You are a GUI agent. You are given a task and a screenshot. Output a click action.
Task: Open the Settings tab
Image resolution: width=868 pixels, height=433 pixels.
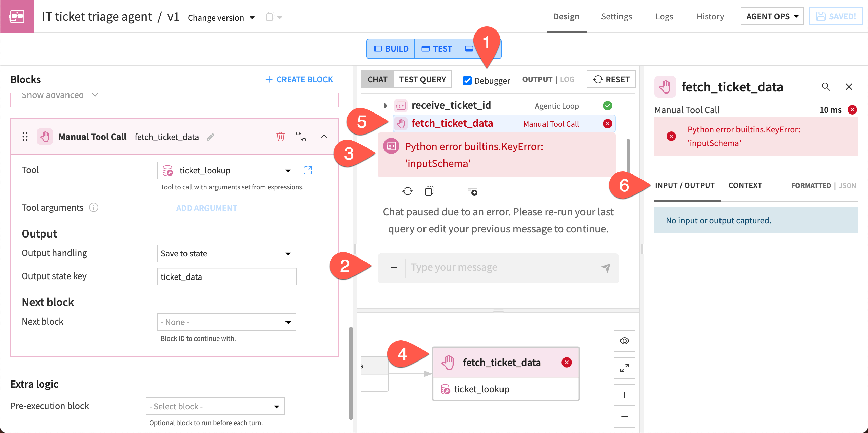(616, 16)
